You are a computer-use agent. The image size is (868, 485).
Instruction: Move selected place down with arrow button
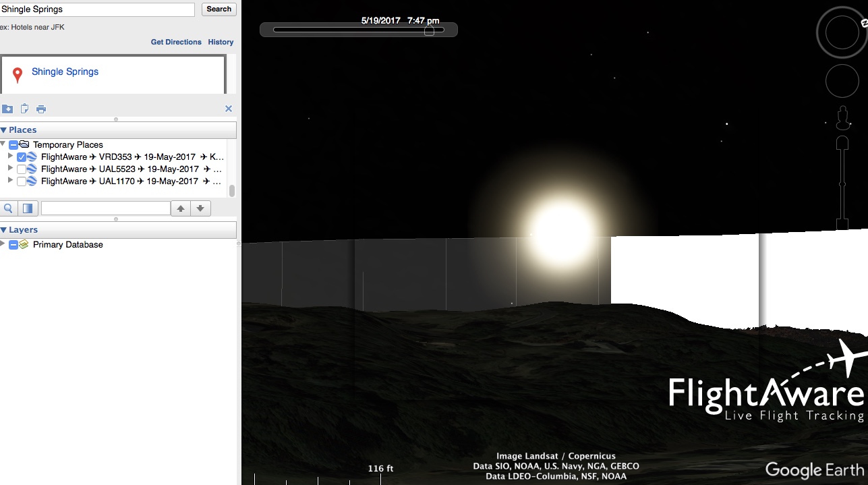(200, 208)
